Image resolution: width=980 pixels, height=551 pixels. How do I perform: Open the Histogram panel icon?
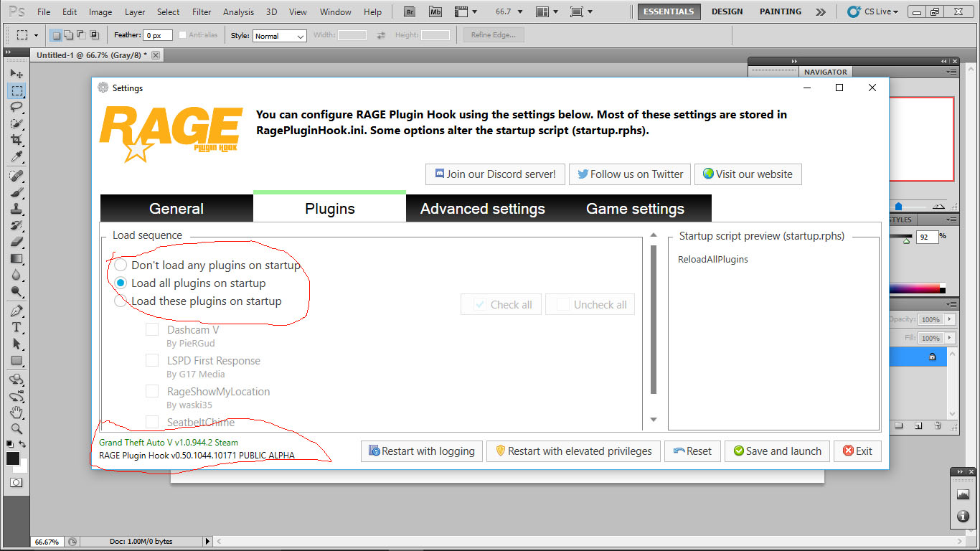click(963, 494)
